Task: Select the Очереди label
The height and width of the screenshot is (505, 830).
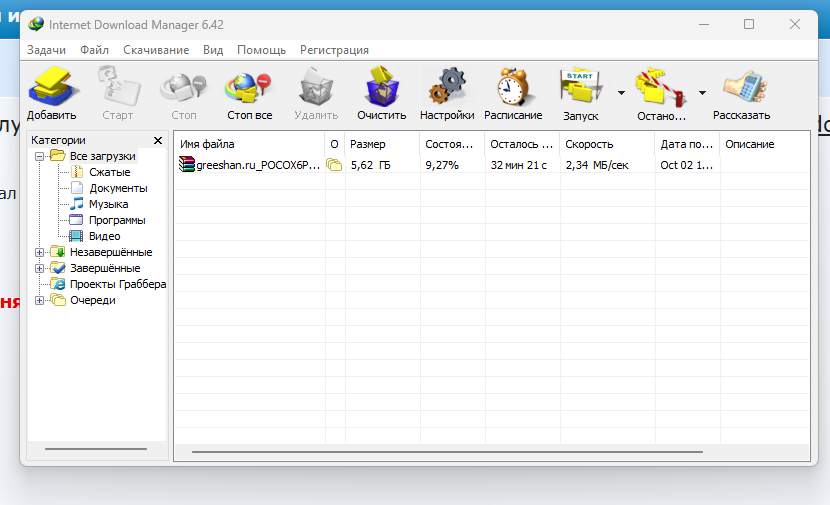Action: click(x=93, y=300)
